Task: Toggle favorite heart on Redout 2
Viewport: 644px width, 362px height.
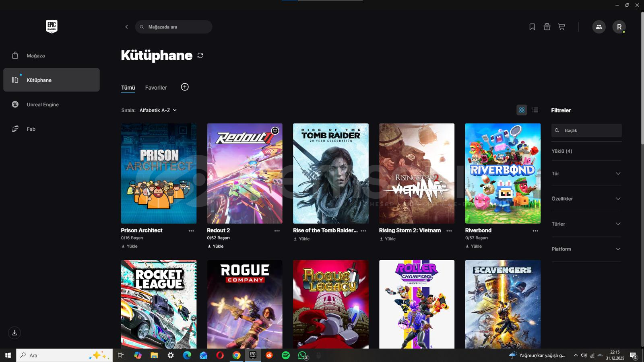Action: click(275, 131)
